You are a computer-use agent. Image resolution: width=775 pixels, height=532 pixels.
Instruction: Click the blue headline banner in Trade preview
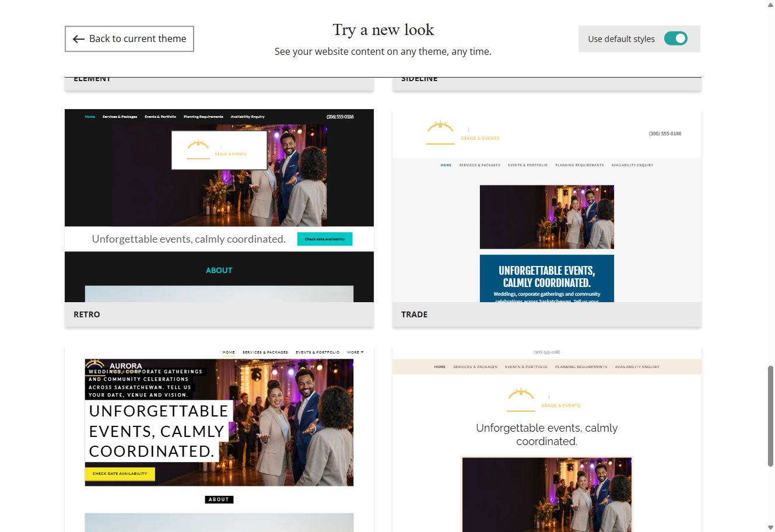547,278
